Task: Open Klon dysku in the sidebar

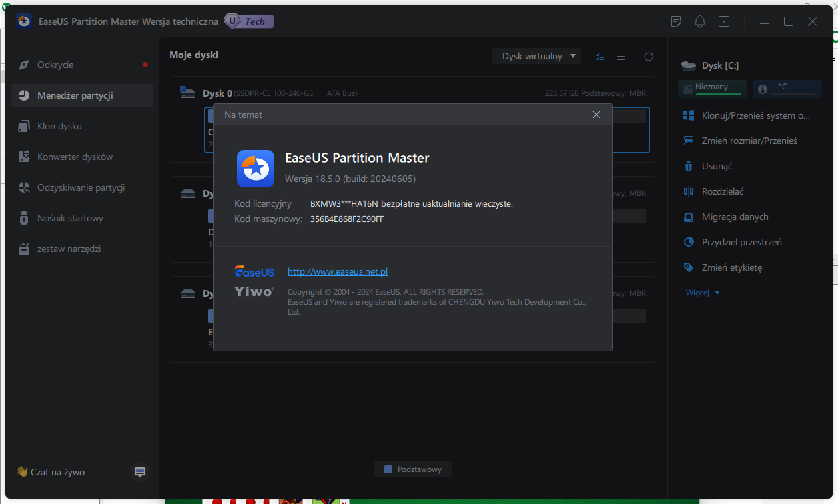Action: [82, 126]
